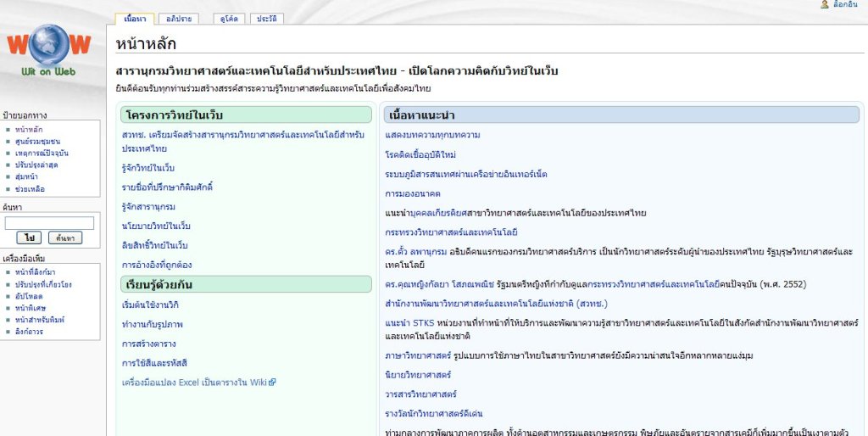Open อัปโหลด upload link in toolbox
The image size is (868, 436).
point(30,296)
